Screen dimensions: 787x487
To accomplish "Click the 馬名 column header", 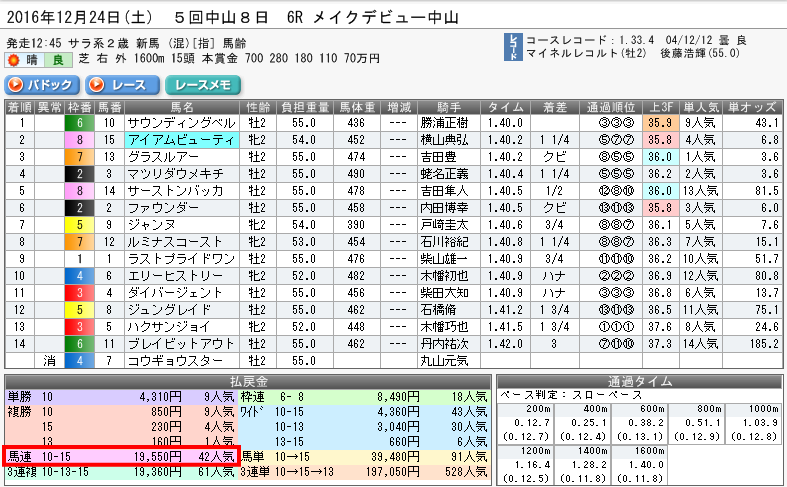I will [182, 107].
